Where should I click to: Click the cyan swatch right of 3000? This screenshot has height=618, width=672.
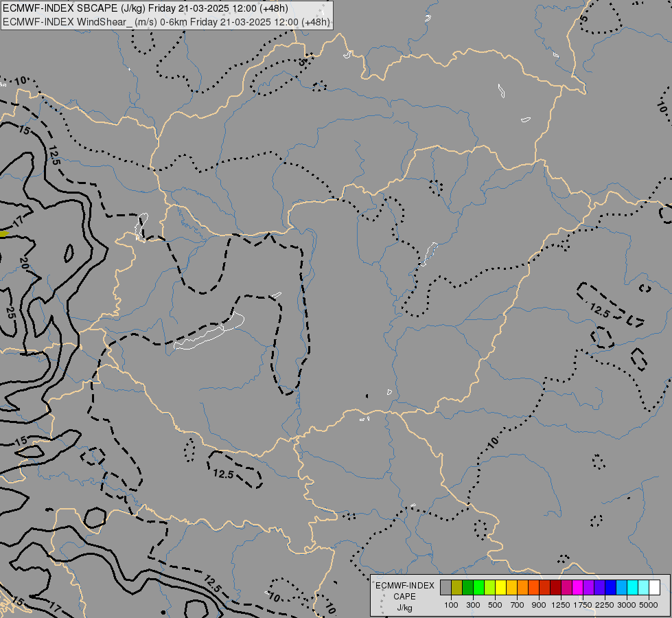click(633, 588)
